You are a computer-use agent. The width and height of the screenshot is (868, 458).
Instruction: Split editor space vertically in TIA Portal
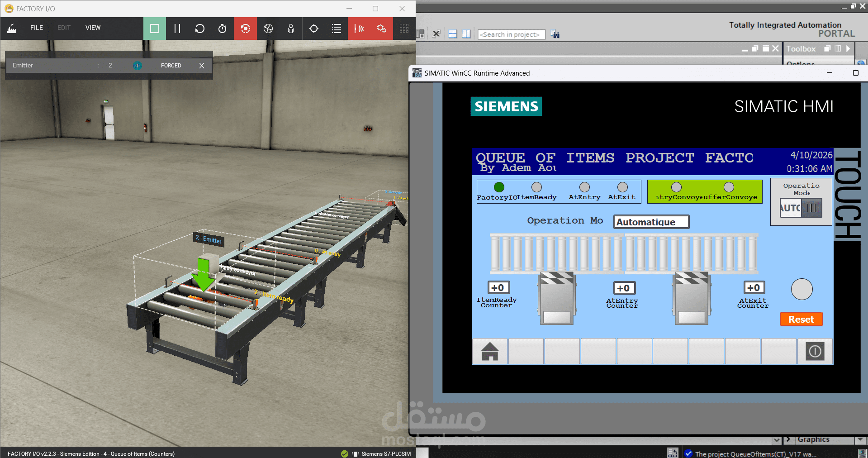coord(466,34)
